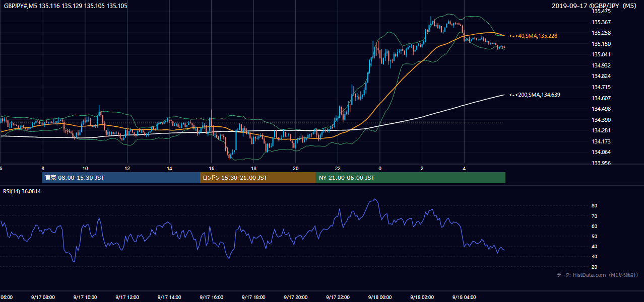
Task: Click bottom time label 9/17 08:00
Action: point(42,297)
